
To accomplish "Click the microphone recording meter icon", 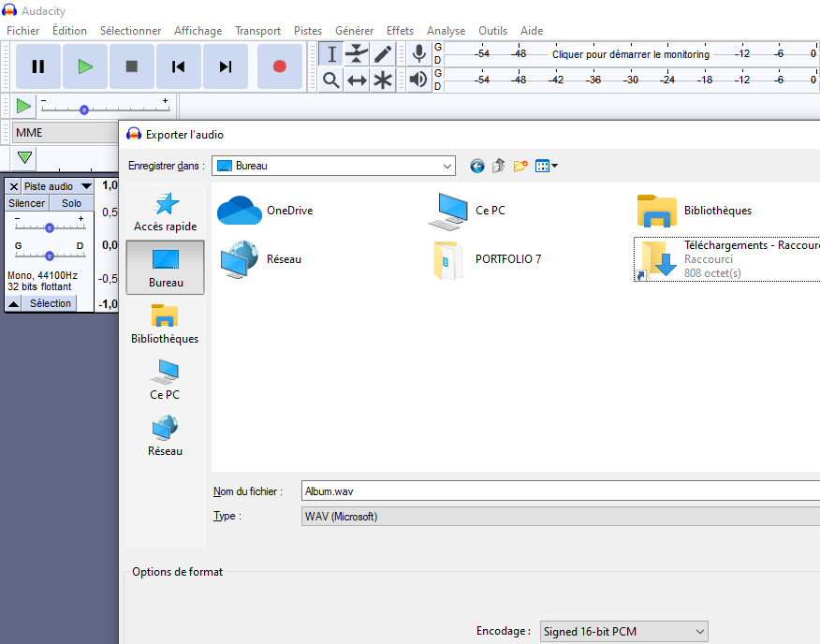I will point(418,54).
